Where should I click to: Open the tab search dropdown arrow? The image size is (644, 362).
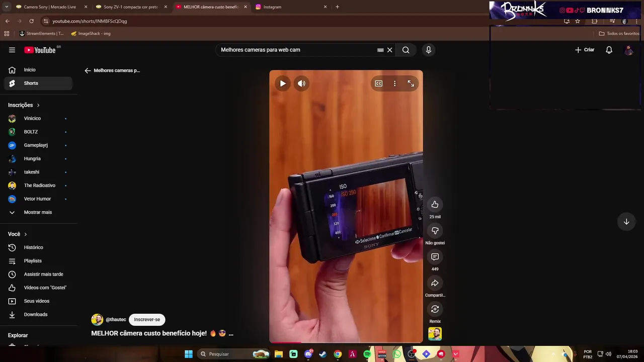(x=6, y=7)
